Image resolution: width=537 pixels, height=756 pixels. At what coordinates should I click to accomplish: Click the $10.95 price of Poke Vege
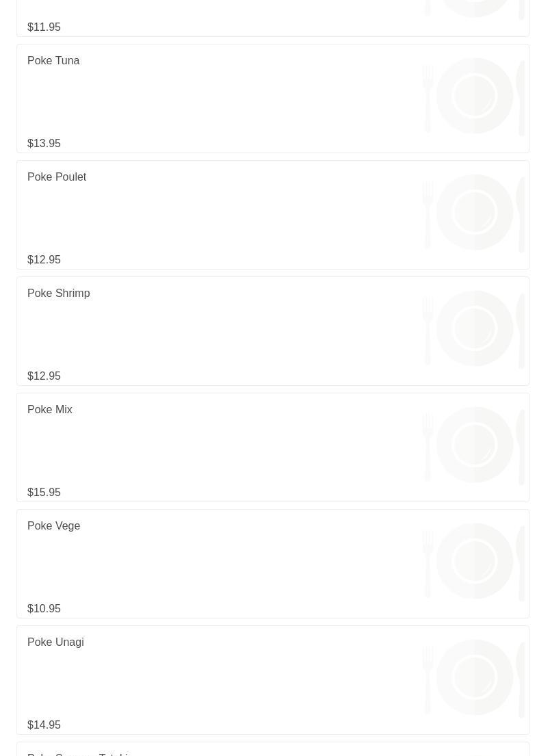point(44,609)
